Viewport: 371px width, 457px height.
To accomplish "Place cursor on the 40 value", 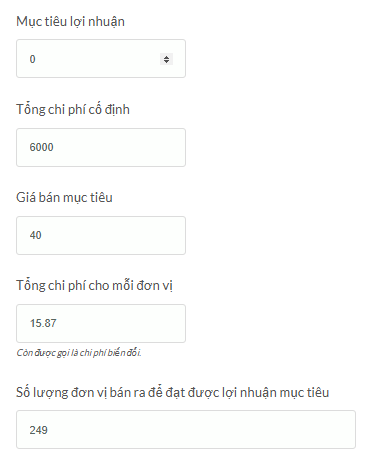I will coord(35,235).
